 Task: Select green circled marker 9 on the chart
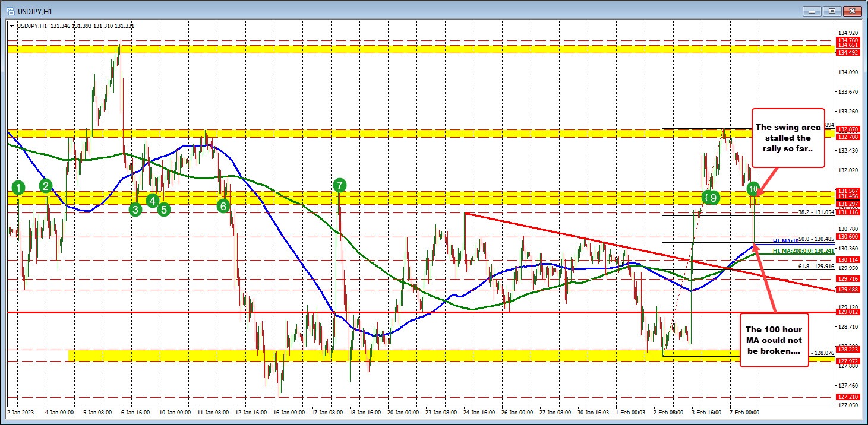coord(712,197)
